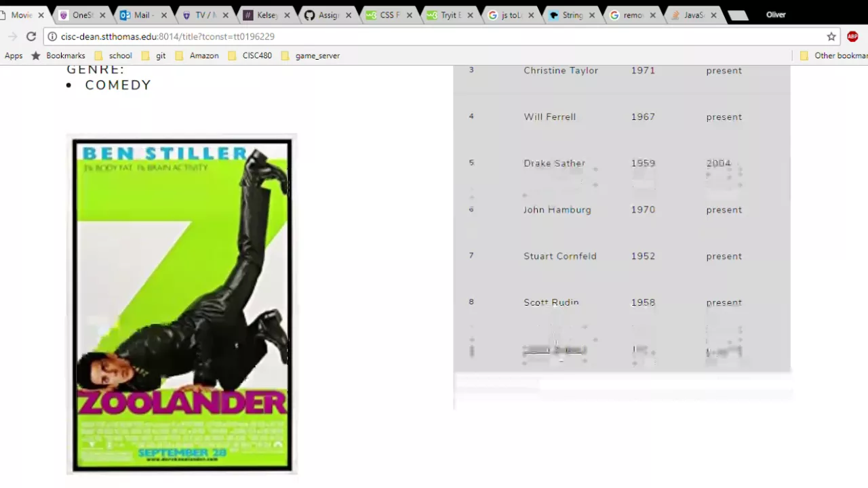Image resolution: width=868 pixels, height=488 pixels.
Task: Click birth year 1970 cell
Action: (643, 209)
